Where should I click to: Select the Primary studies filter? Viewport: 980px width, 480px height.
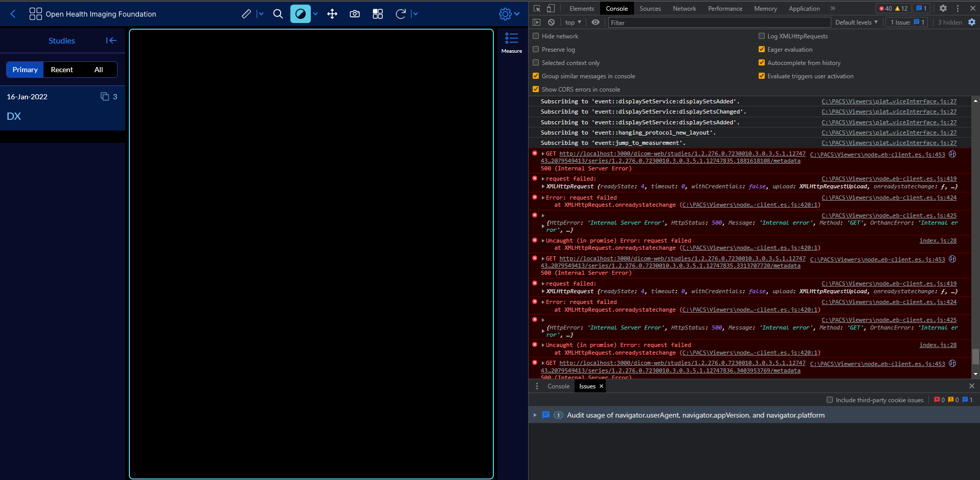tap(25, 70)
